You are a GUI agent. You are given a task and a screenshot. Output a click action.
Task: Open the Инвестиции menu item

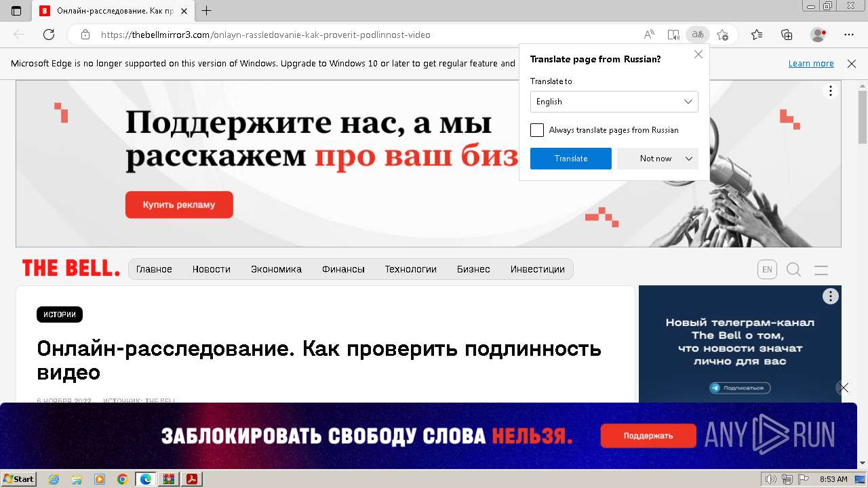tap(538, 269)
